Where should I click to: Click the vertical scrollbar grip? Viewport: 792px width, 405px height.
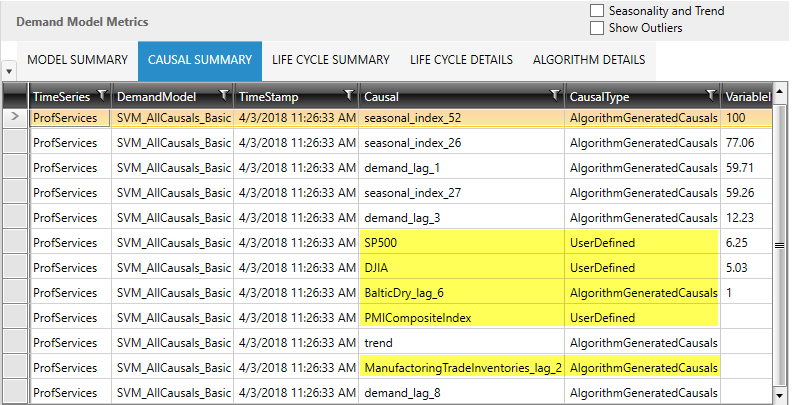[x=781, y=243]
